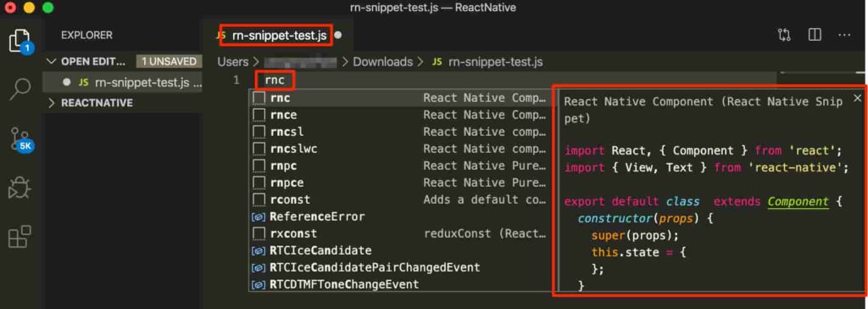This screenshot has width=868, height=309.
Task: Click the Downloads breadcrumb segment
Action: point(382,62)
